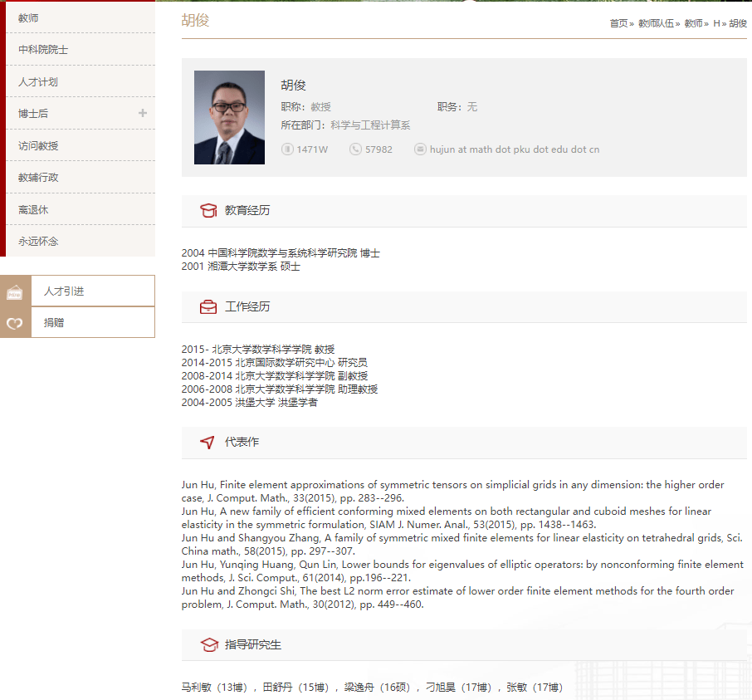Image resolution: width=752 pixels, height=700 pixels.
Task: Click the 职称: 教授 title field
Action: coord(306,107)
